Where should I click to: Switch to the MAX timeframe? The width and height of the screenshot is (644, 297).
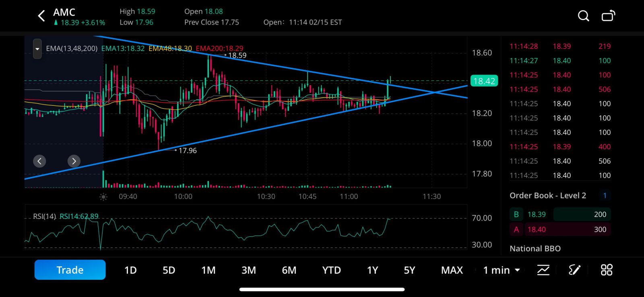(x=452, y=270)
